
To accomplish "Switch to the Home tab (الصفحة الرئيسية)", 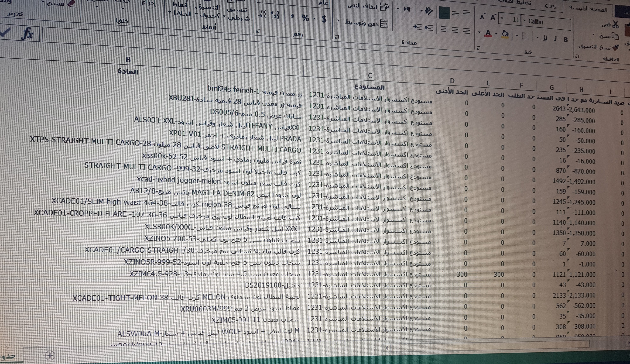I will 588,9.
